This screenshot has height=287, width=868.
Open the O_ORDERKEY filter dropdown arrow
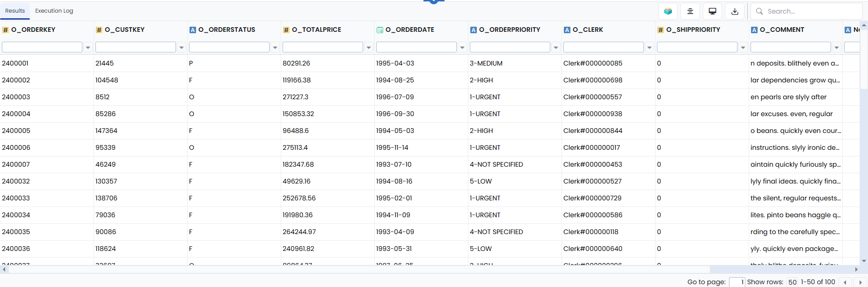88,47
